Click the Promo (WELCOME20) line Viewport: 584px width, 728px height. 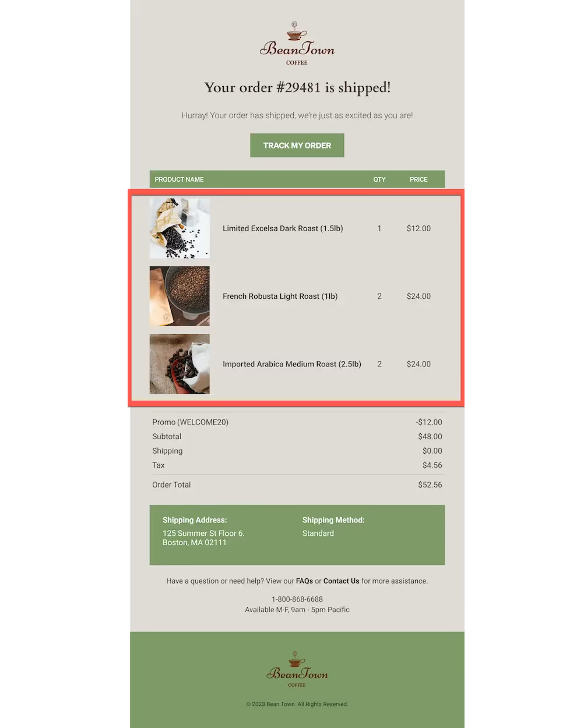click(297, 422)
